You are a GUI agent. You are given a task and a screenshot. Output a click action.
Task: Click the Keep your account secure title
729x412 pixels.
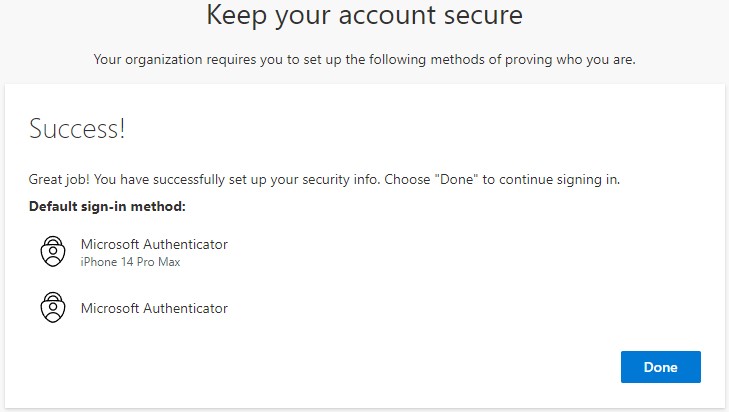coord(364,16)
